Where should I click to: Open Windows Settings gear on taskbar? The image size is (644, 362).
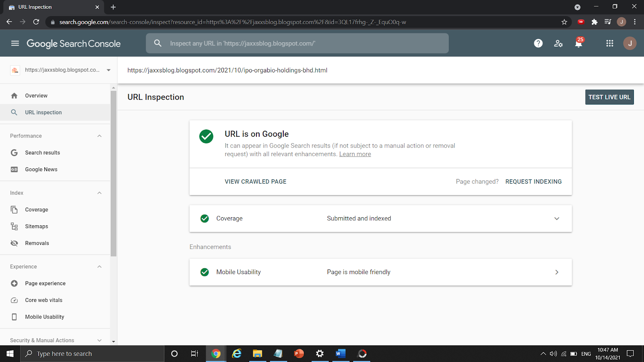pyautogui.click(x=320, y=354)
